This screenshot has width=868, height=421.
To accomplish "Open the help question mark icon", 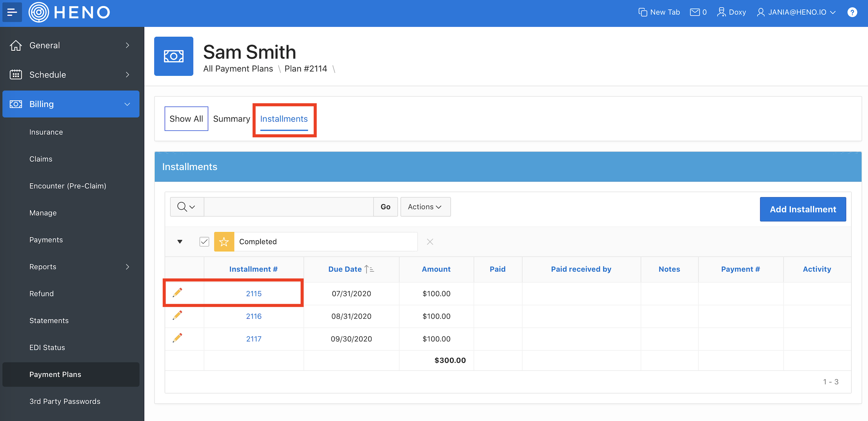I will pos(852,12).
